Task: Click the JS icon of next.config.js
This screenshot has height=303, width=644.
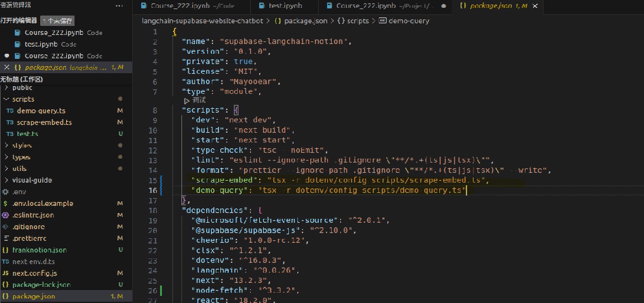Action: [6, 273]
